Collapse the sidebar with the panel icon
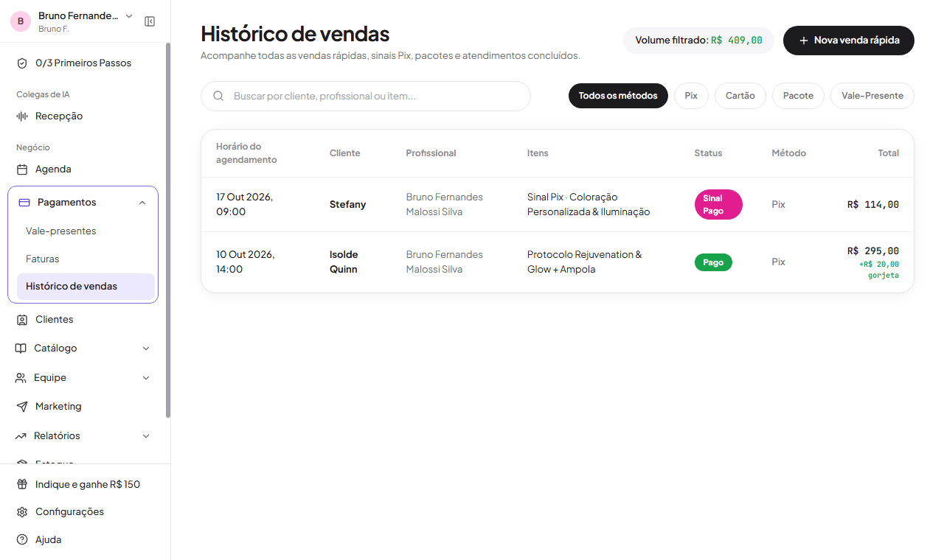944x560 pixels. [x=150, y=21]
